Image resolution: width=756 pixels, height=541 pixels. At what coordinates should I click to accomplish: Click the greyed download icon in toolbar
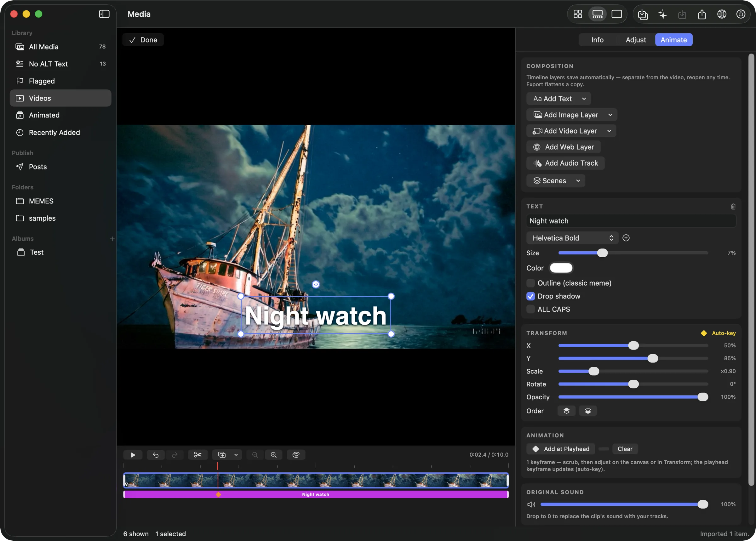click(682, 14)
